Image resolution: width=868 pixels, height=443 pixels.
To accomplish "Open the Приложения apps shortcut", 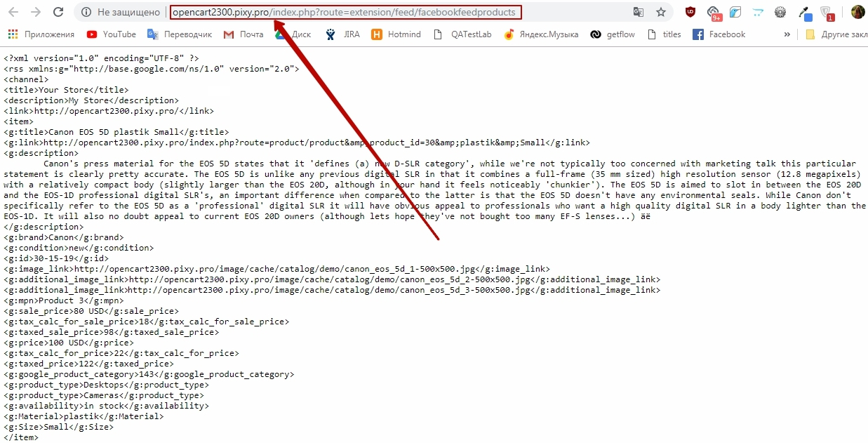I will pos(41,34).
